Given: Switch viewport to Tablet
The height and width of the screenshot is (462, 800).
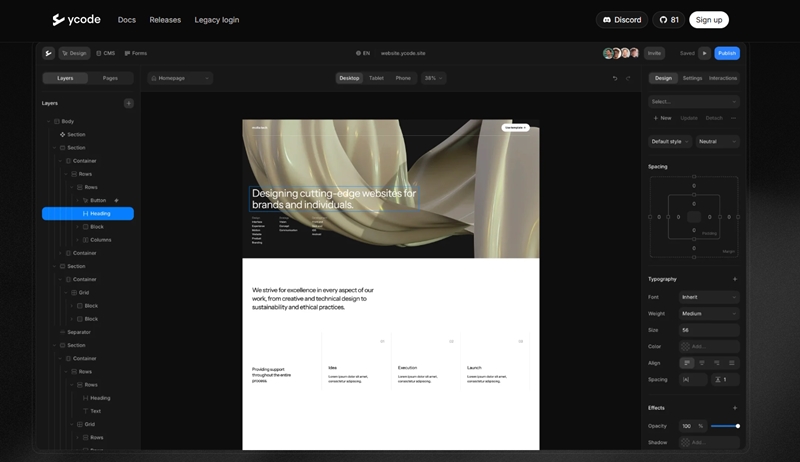Looking at the screenshot, I should (376, 78).
